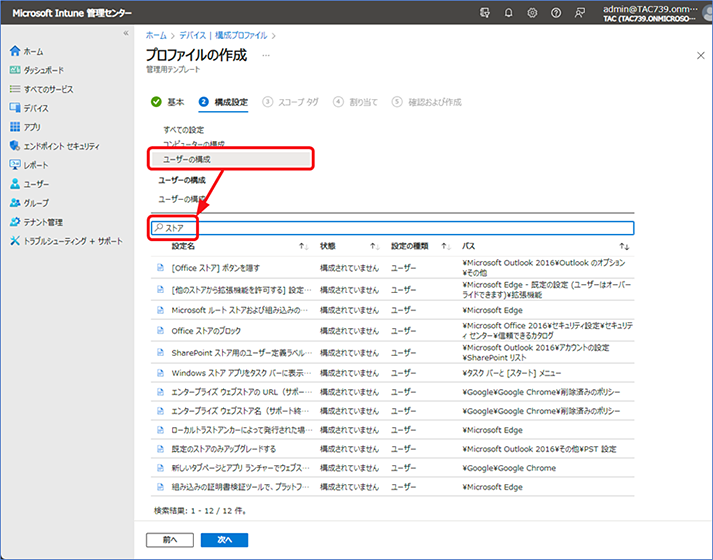Open setting Office ストアのブロック
This screenshot has width=713, height=560.
tap(206, 331)
